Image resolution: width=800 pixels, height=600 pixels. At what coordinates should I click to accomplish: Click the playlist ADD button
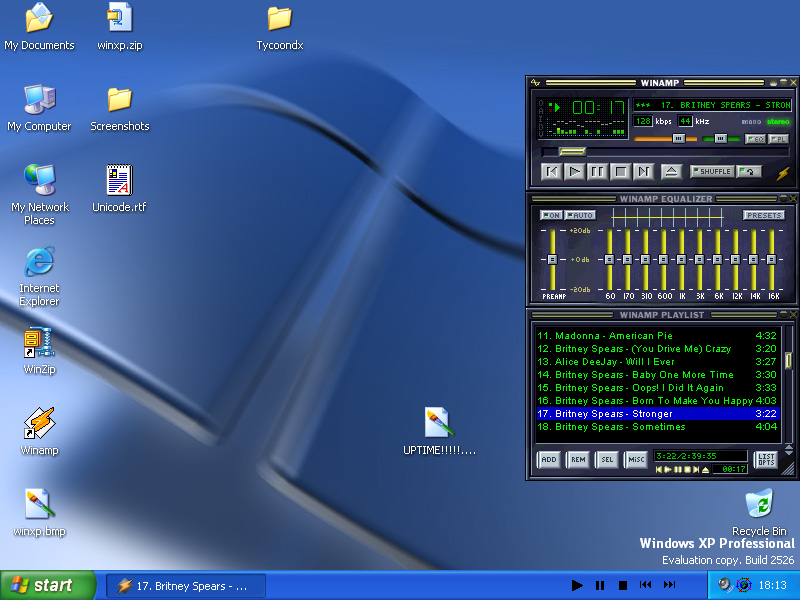[549, 460]
